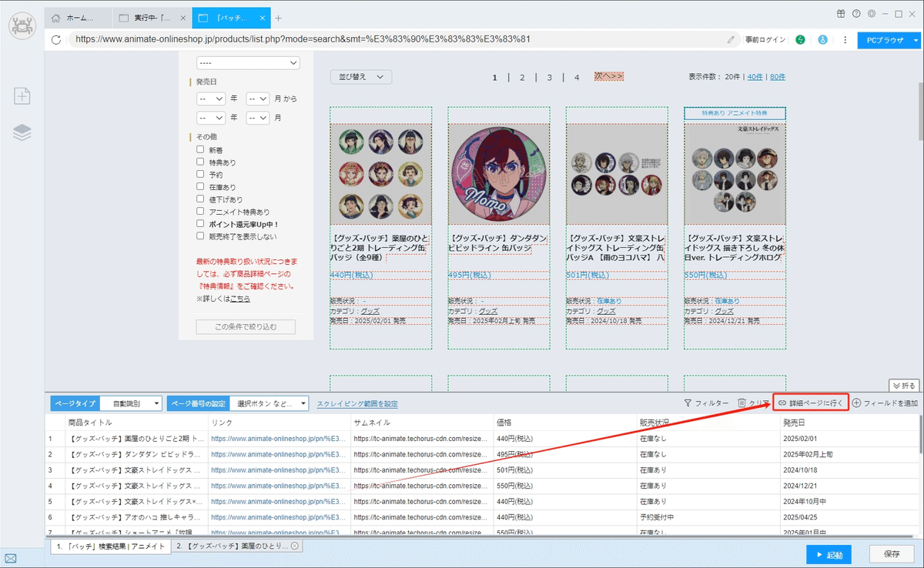Click 詳細ページに行く button
The height and width of the screenshot is (568, 924).
(811, 403)
